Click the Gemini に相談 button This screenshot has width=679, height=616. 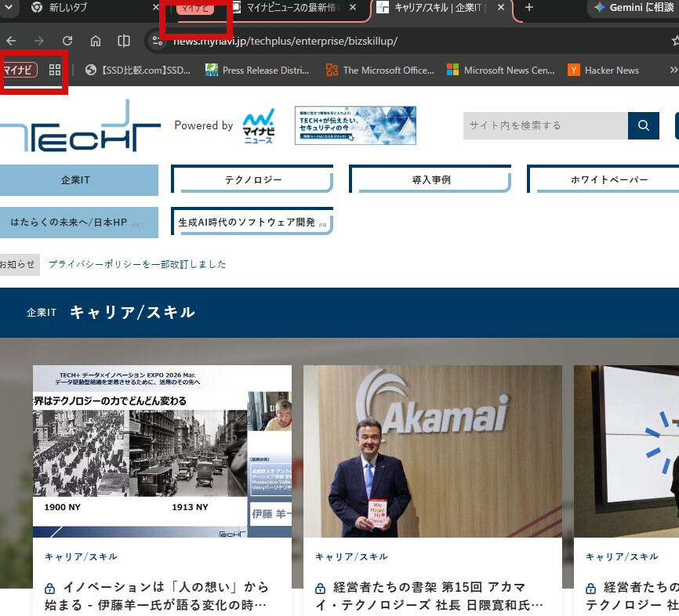pyautogui.click(x=634, y=7)
